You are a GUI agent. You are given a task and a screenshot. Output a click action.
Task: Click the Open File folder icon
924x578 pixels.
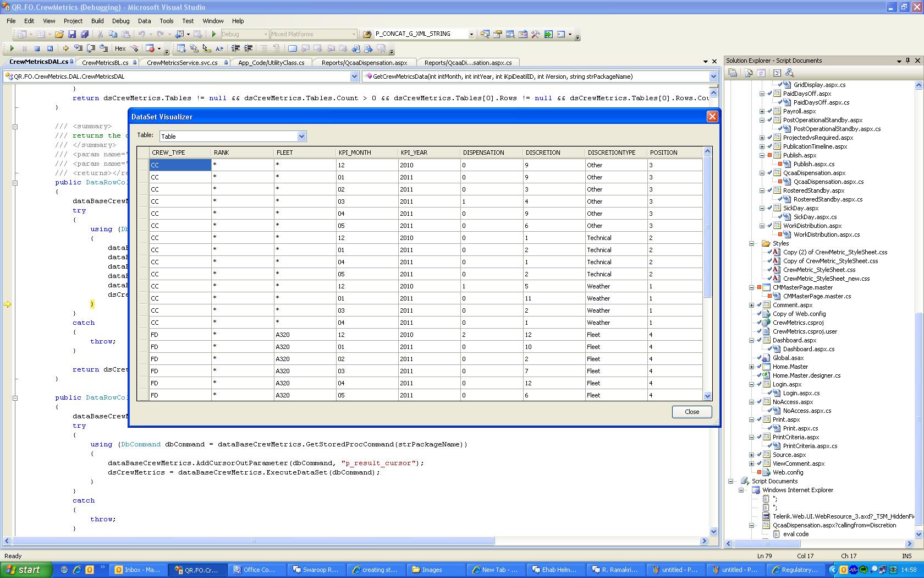(x=59, y=34)
